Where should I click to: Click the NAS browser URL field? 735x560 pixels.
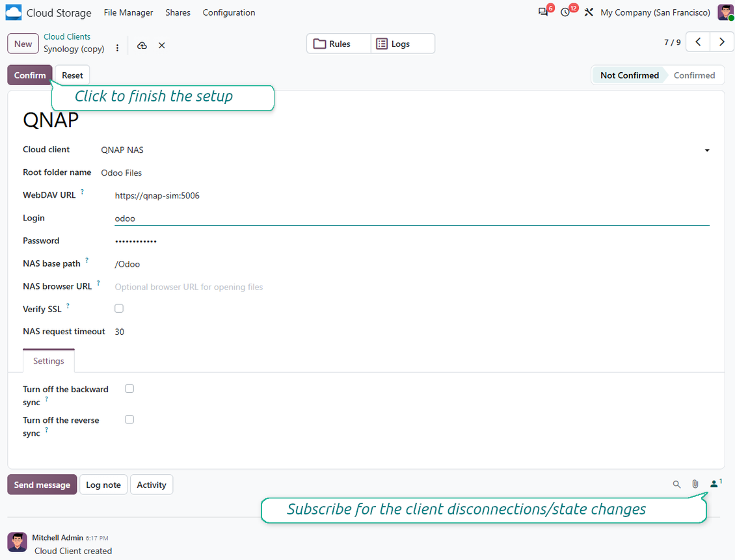tap(412, 287)
